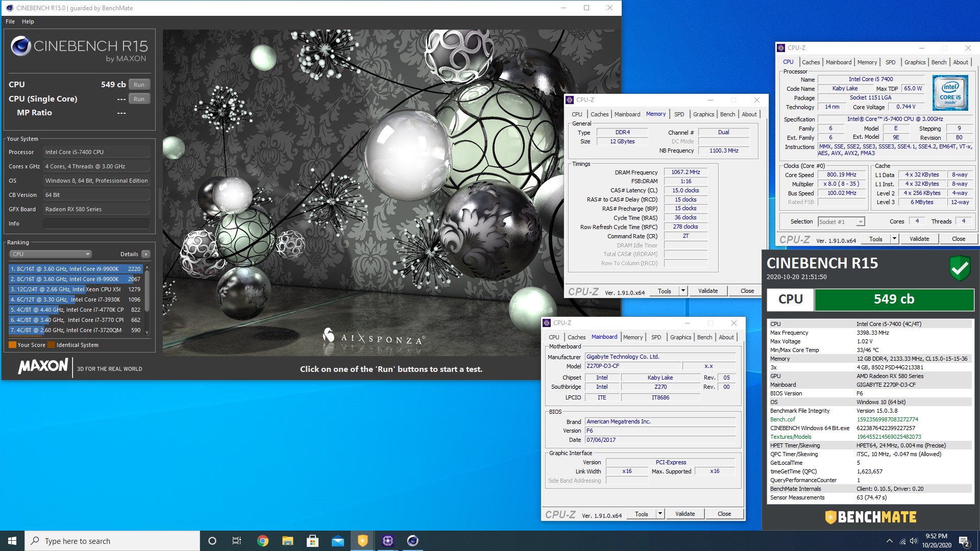Click the Cinebench app icon in title bar
The height and width of the screenshot is (551, 980).
[x=9, y=8]
